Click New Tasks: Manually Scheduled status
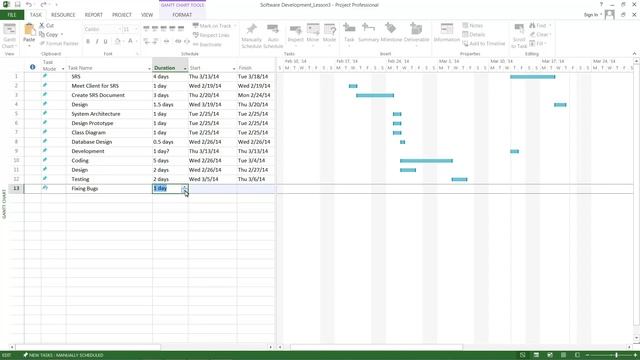The width and height of the screenshot is (640, 360). [63, 355]
